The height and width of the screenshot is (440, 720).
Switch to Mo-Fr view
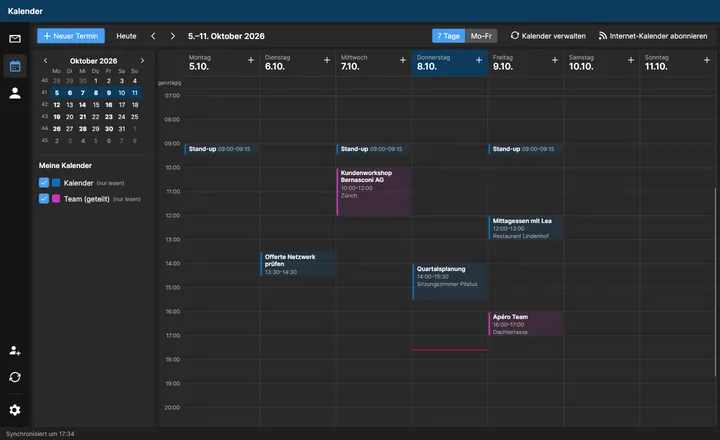point(481,36)
